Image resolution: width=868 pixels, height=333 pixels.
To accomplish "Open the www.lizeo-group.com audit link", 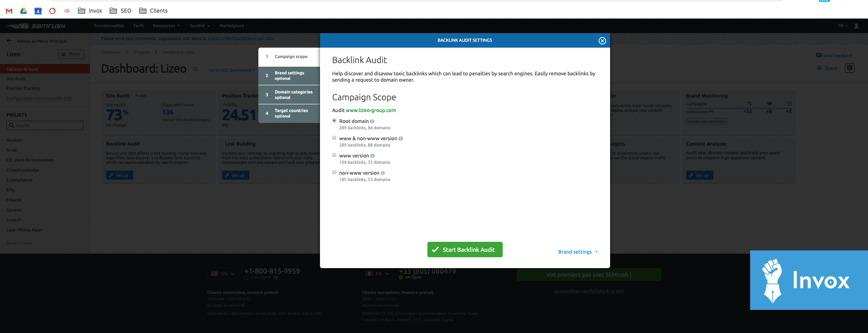I will coord(371,110).
